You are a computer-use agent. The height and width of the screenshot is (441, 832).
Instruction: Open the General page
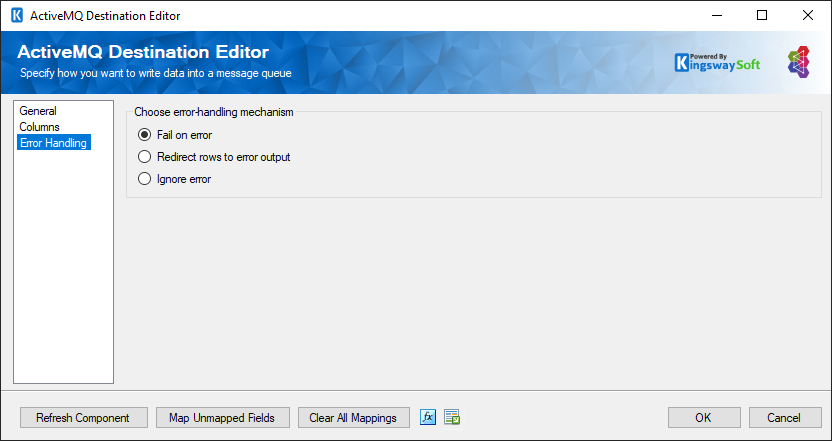tap(38, 111)
